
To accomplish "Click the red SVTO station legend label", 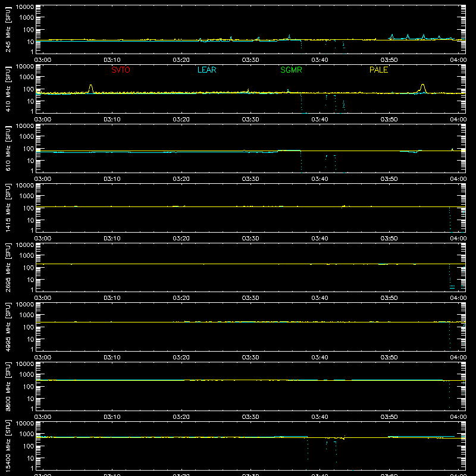I will [x=121, y=70].
